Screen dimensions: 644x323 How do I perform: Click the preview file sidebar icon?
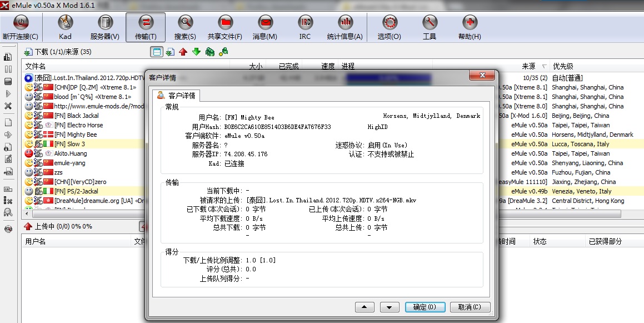click(x=8, y=135)
